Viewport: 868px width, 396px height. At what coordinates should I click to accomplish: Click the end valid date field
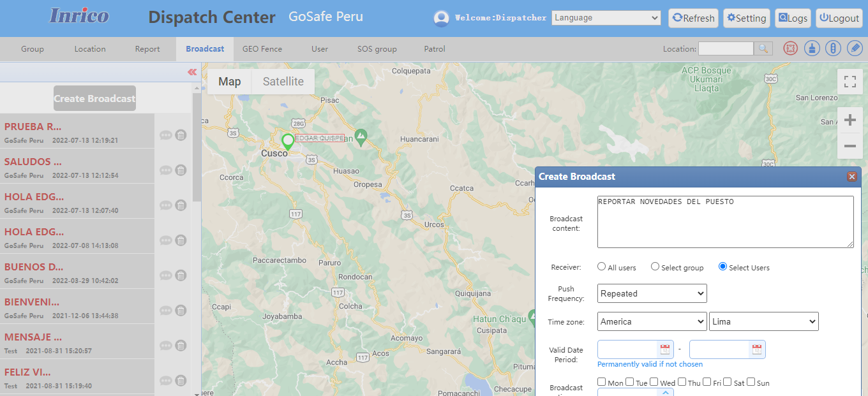click(x=719, y=349)
